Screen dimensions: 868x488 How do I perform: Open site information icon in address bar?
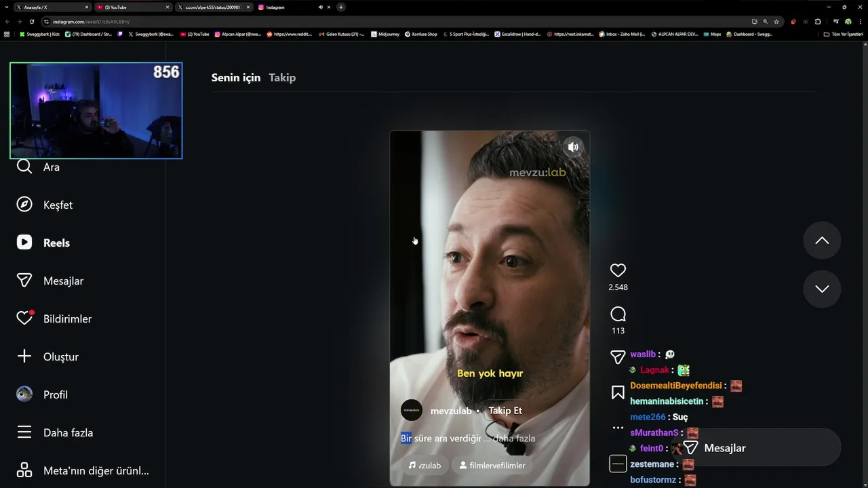[x=46, y=22]
